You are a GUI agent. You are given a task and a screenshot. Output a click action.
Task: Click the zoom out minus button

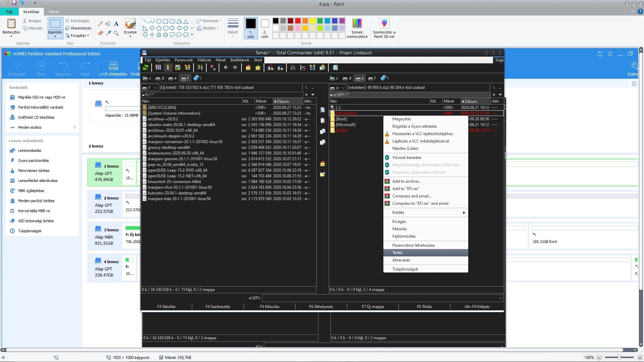point(599,358)
